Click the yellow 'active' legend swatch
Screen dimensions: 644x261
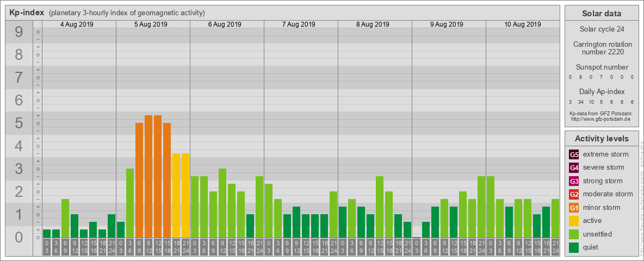click(x=574, y=221)
